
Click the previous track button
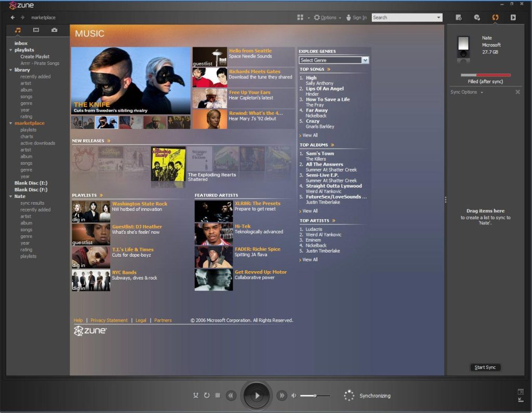click(x=231, y=395)
